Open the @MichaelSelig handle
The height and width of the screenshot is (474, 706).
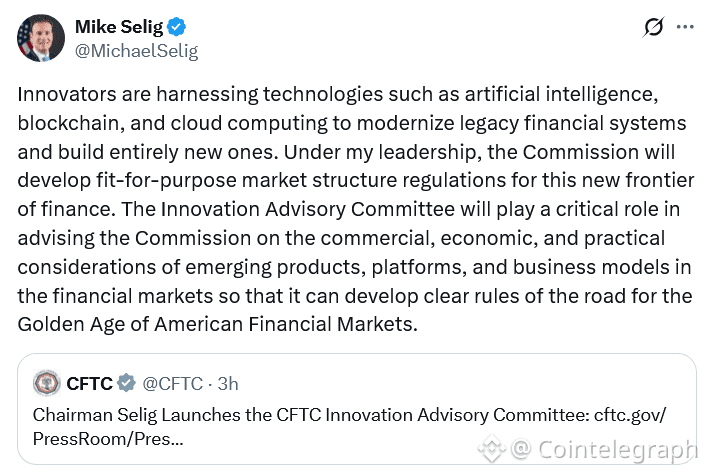pyautogui.click(x=136, y=51)
